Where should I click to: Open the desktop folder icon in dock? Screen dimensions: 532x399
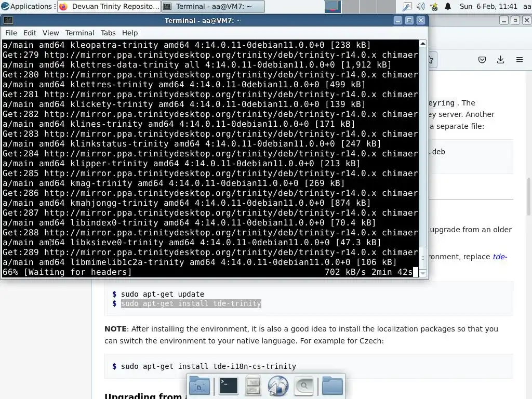199,386
